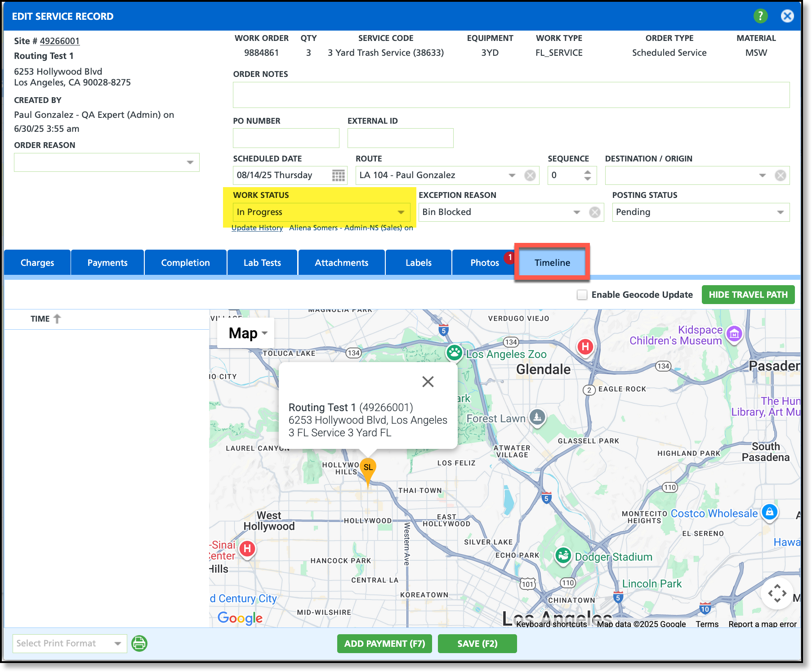This screenshot has height=672, width=812.
Task: Decrease the Sequence value
Action: coord(588,179)
